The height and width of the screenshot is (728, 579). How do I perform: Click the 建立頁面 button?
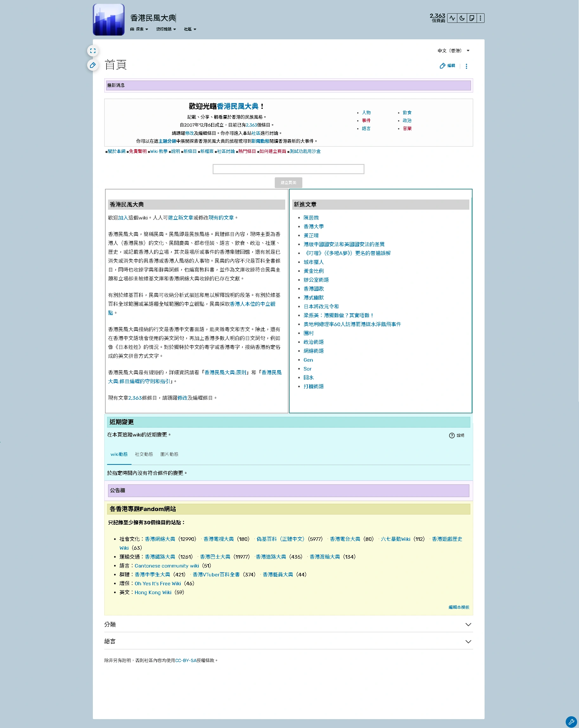(x=288, y=183)
